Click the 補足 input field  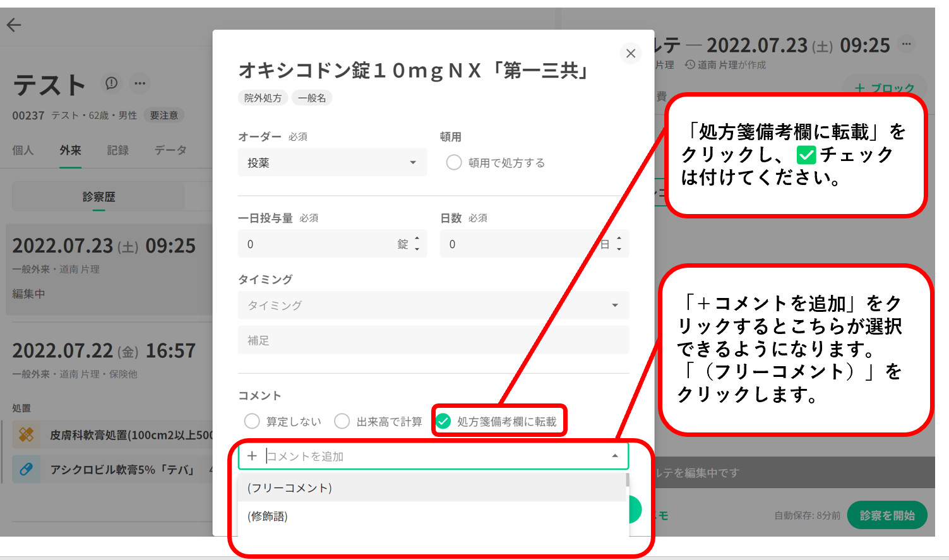[434, 340]
